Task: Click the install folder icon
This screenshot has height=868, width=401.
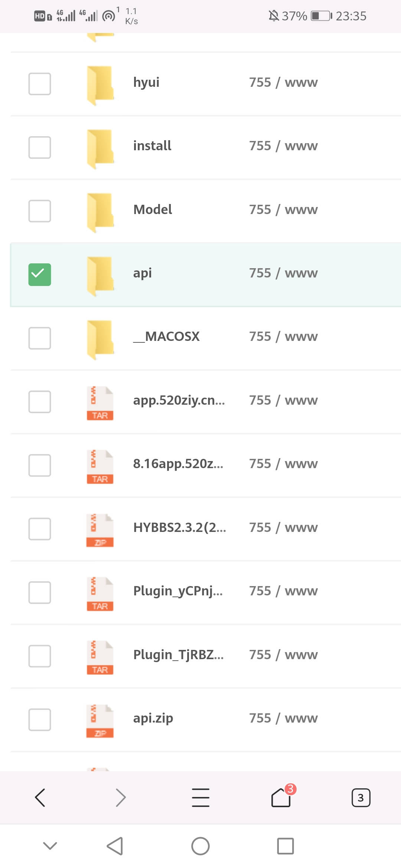Action: [x=100, y=148]
